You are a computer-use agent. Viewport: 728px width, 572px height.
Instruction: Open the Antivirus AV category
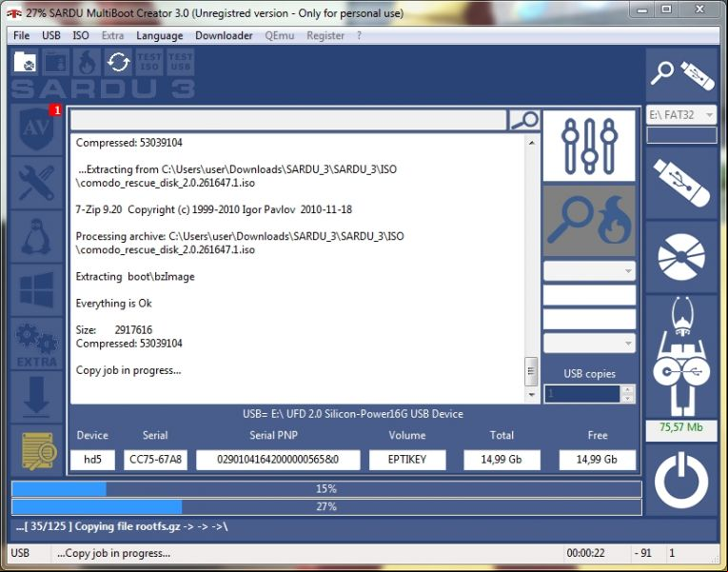point(37,129)
